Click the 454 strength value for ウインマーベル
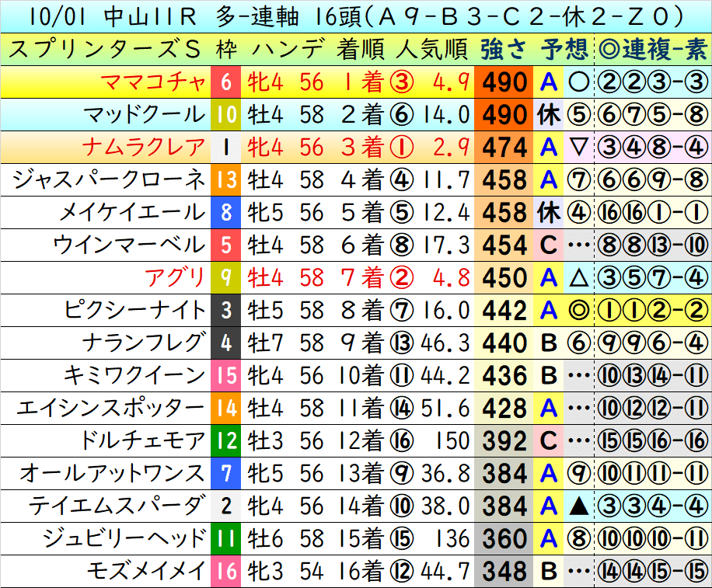The image size is (712, 588). (504, 245)
